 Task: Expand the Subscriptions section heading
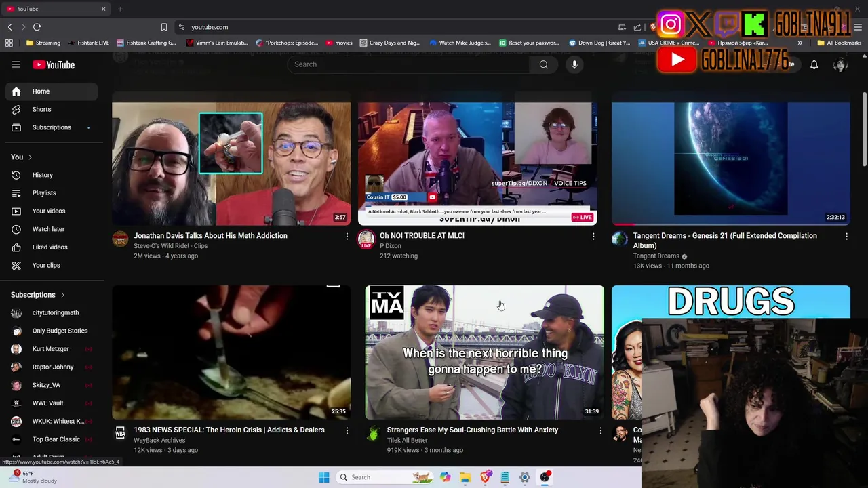click(38, 295)
